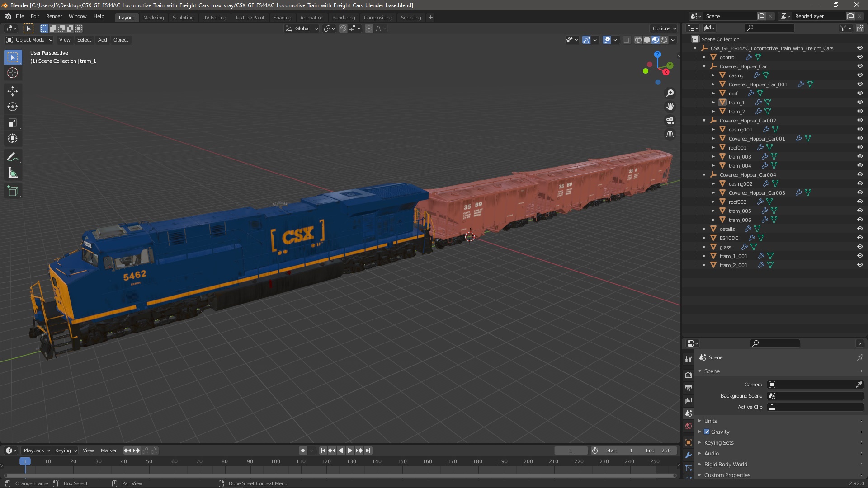Open the viewport Select menu

click(84, 40)
